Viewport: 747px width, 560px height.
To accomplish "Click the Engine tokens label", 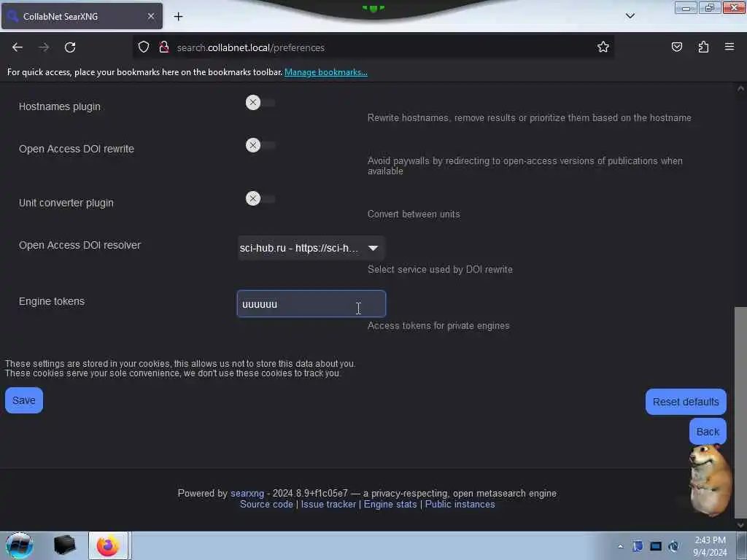I will click(x=52, y=301).
